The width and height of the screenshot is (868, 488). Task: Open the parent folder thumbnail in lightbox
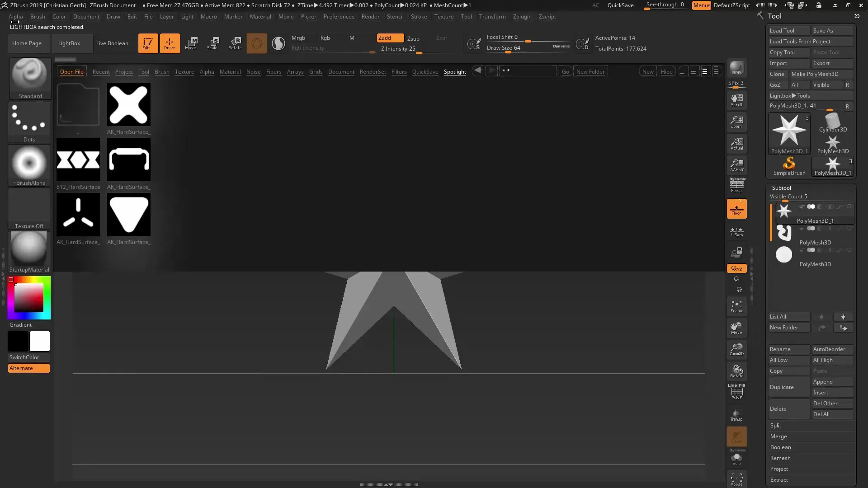pos(78,105)
